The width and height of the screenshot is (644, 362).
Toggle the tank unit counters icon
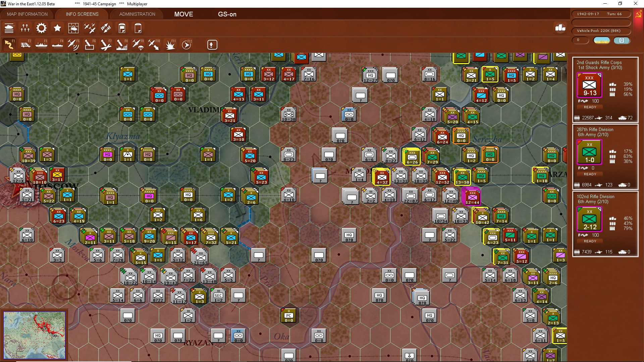(x=9, y=28)
